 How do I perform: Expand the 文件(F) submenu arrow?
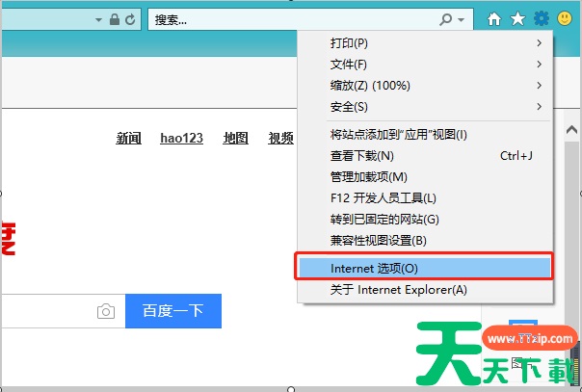539,65
